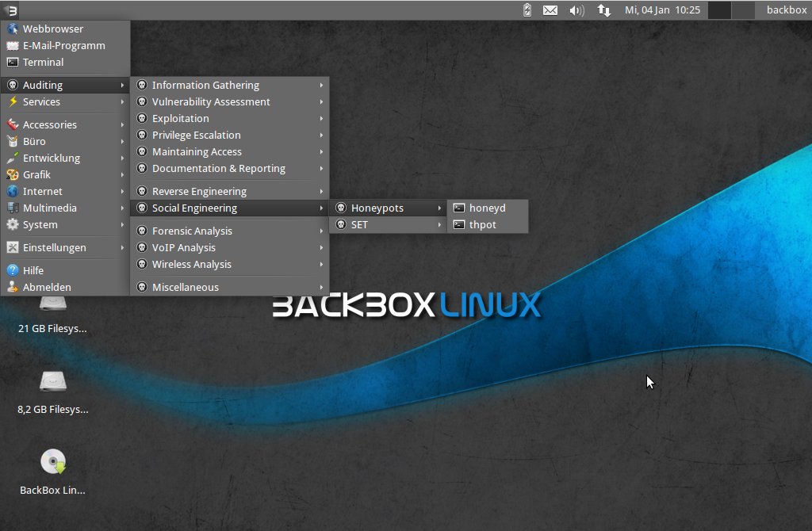Image resolution: width=812 pixels, height=531 pixels.
Task: Expand the Honeypots submenu arrow
Action: click(439, 208)
